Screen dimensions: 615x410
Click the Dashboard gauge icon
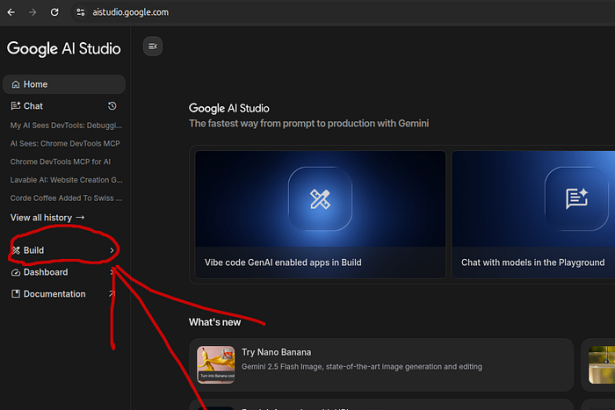point(16,272)
